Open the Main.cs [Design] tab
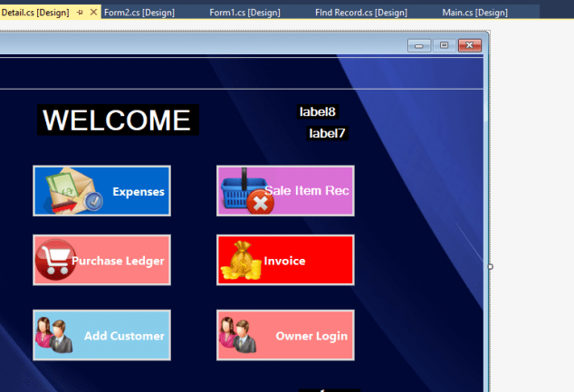The width and height of the screenshot is (574, 392). point(474,13)
